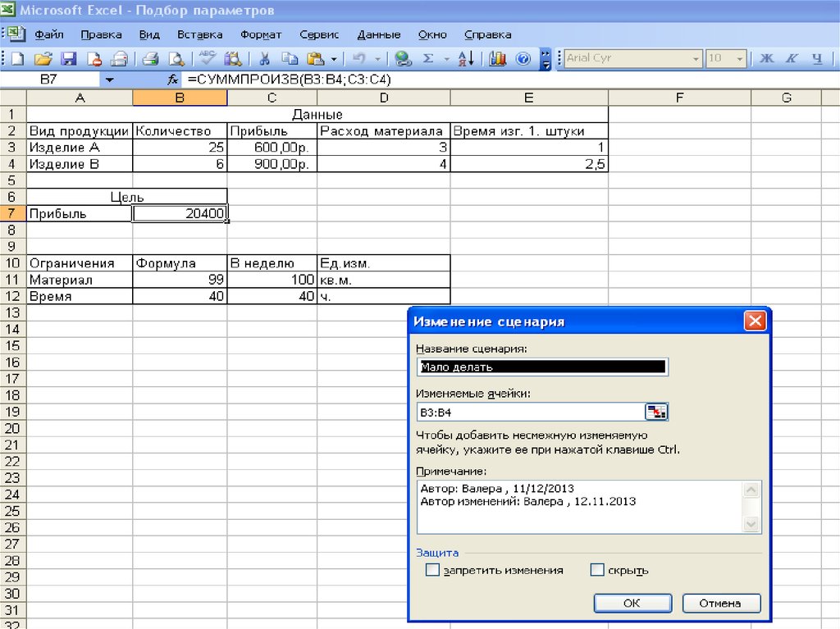
Task: Open the Сервис menu
Action: (319, 34)
